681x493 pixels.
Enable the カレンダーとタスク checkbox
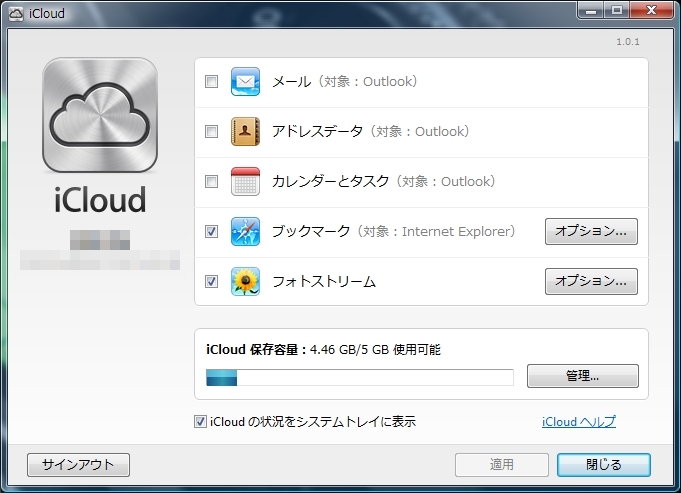point(212,181)
